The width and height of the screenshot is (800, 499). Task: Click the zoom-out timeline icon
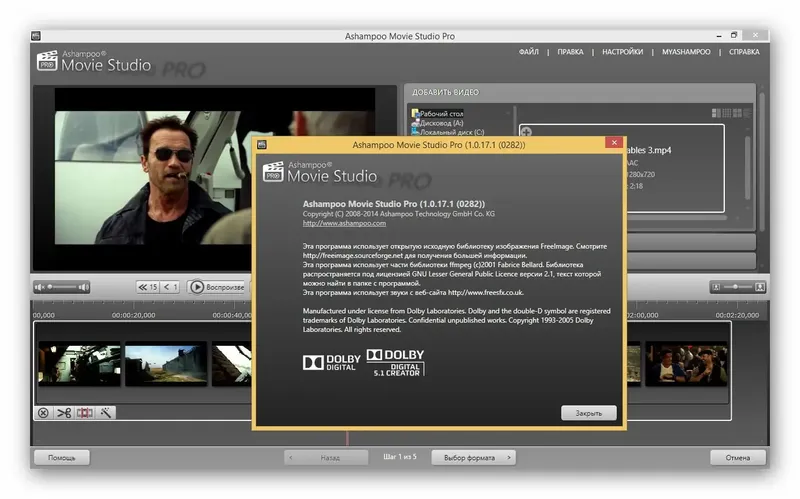pyautogui.click(x=716, y=287)
